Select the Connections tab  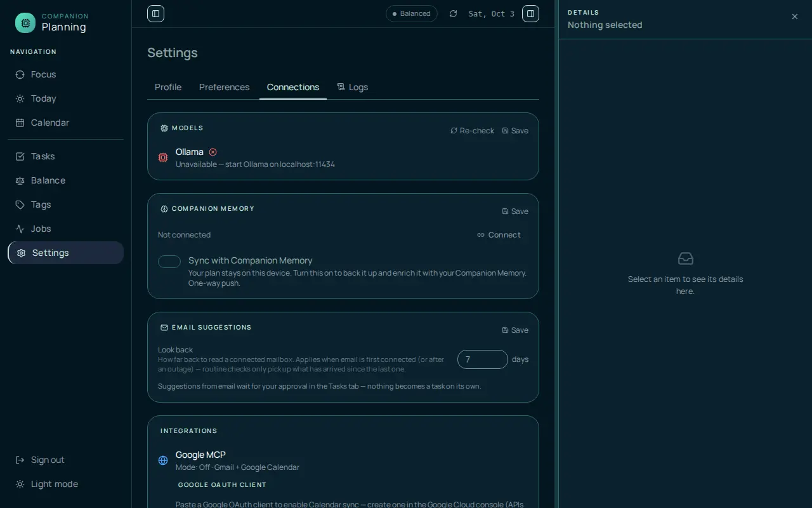click(x=293, y=87)
